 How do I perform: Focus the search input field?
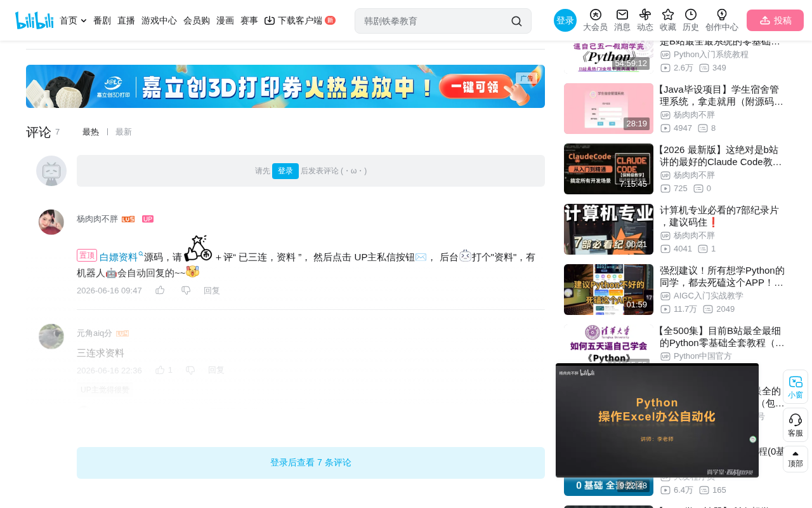click(x=435, y=21)
